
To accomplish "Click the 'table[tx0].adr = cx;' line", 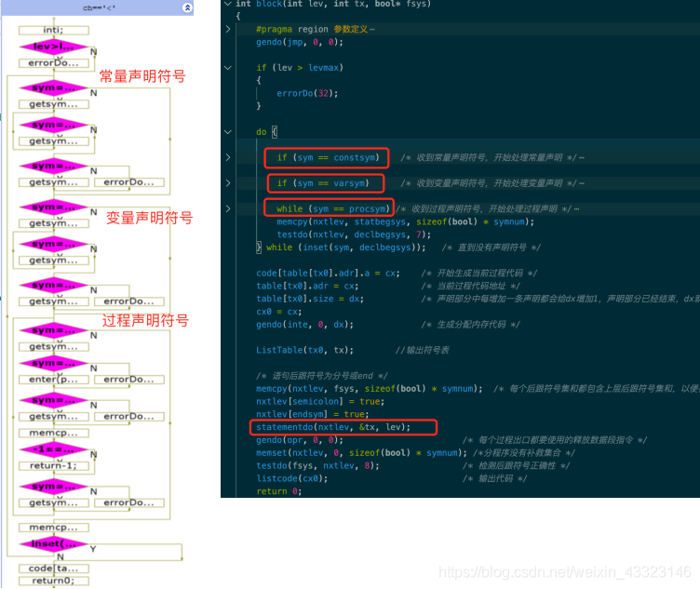I will pyautogui.click(x=307, y=286).
